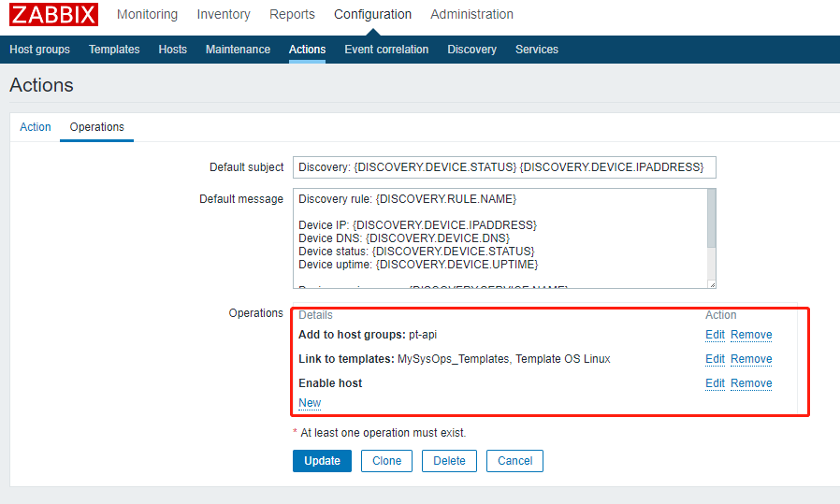Click the textarea resize handle corner
Viewport: 840px width, 504px height.
click(712, 284)
